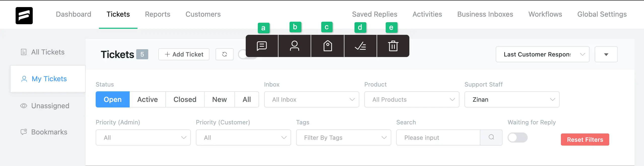Open the All Inbox dropdown

click(311, 99)
